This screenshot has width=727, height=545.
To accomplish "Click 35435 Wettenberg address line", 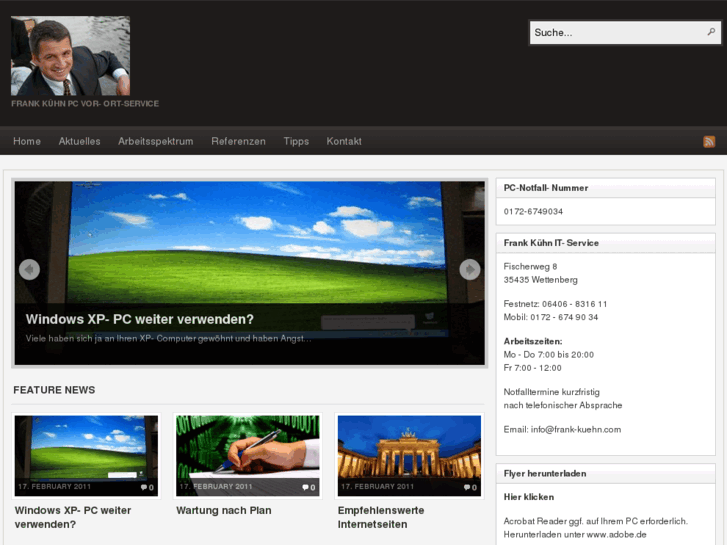I will tap(541, 280).
